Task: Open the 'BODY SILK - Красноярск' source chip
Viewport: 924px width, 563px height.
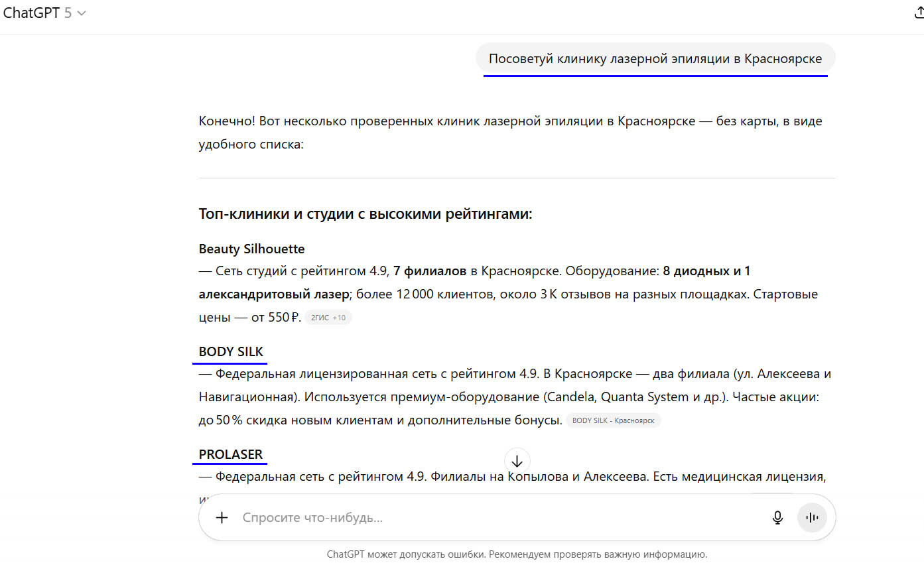Action: [614, 420]
